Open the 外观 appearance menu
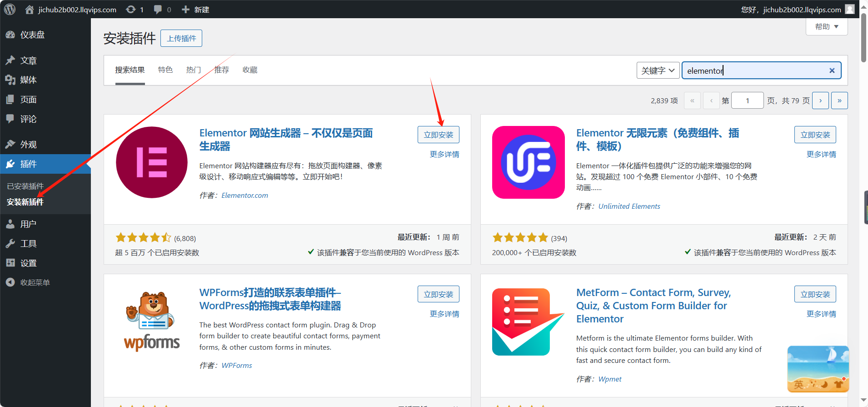This screenshot has height=407, width=868. pyautogui.click(x=45, y=145)
